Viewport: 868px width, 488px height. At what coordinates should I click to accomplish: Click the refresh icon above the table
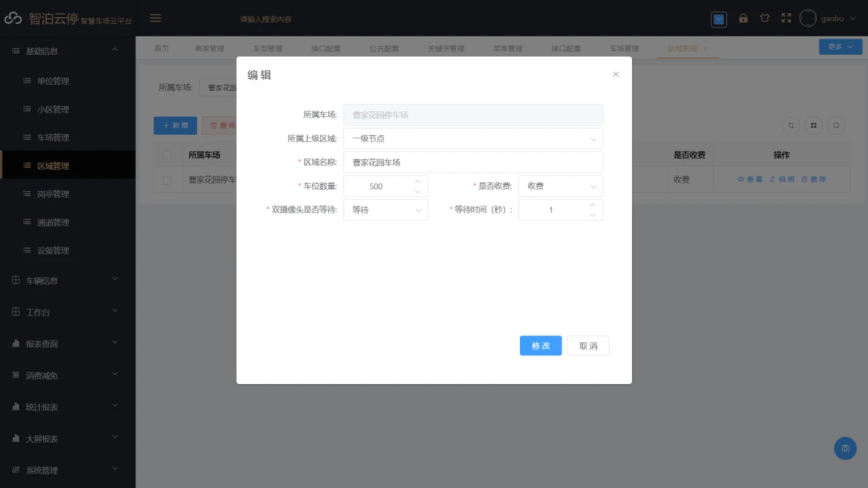791,126
